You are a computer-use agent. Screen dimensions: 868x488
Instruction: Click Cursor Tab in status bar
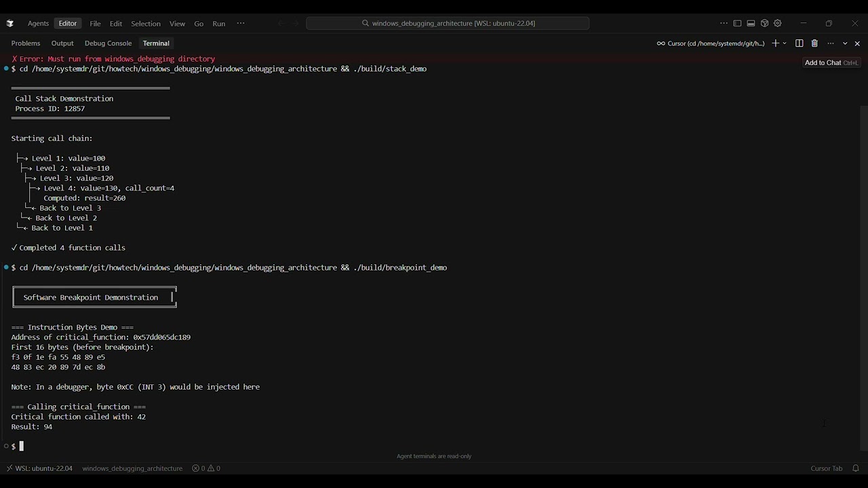coord(826,468)
